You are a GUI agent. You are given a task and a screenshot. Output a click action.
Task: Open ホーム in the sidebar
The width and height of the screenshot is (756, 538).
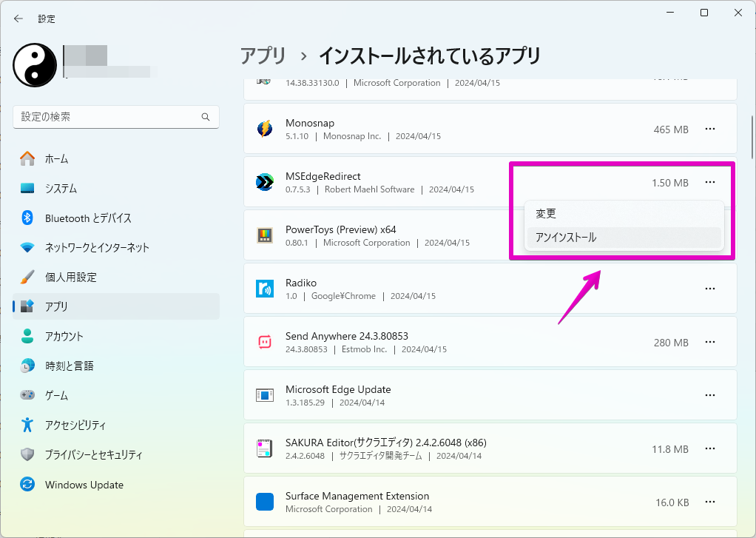[x=116, y=159]
